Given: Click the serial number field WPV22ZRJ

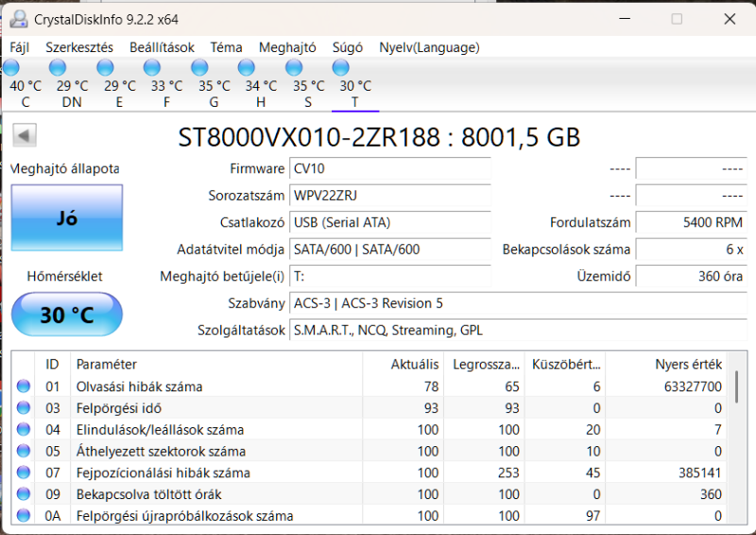Looking at the screenshot, I should coord(390,196).
